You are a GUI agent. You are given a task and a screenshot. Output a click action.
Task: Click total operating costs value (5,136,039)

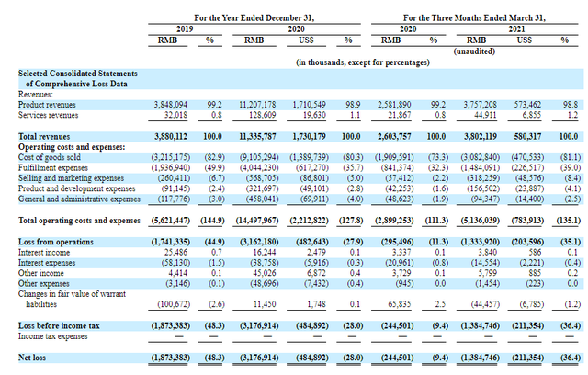pyautogui.click(x=481, y=221)
